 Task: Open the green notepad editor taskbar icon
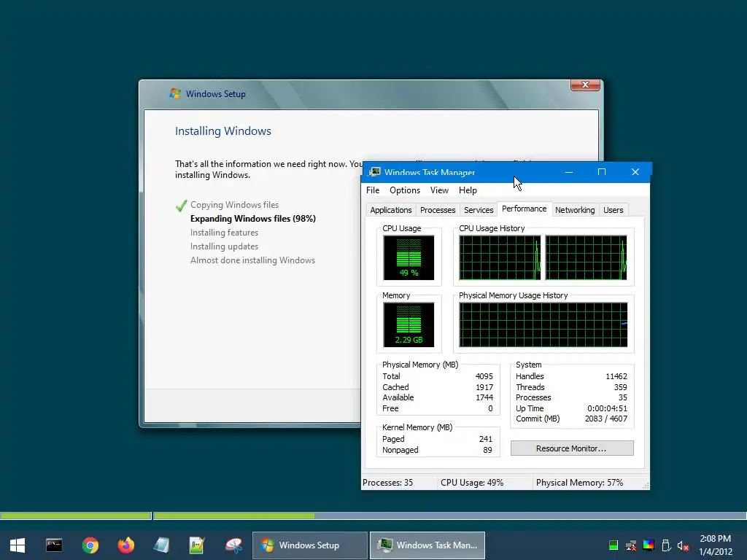[x=197, y=545]
